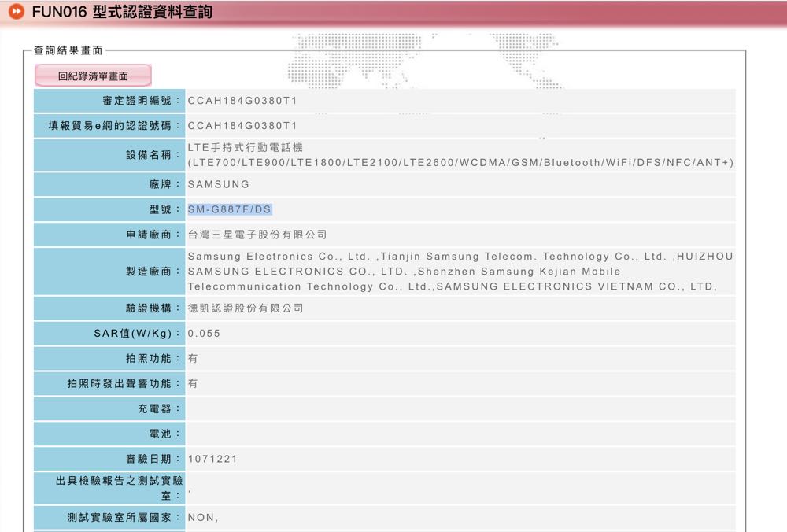The image size is (787, 532).
Task: Select the highlighted model number SM-G887F/DS
Action: (230, 209)
